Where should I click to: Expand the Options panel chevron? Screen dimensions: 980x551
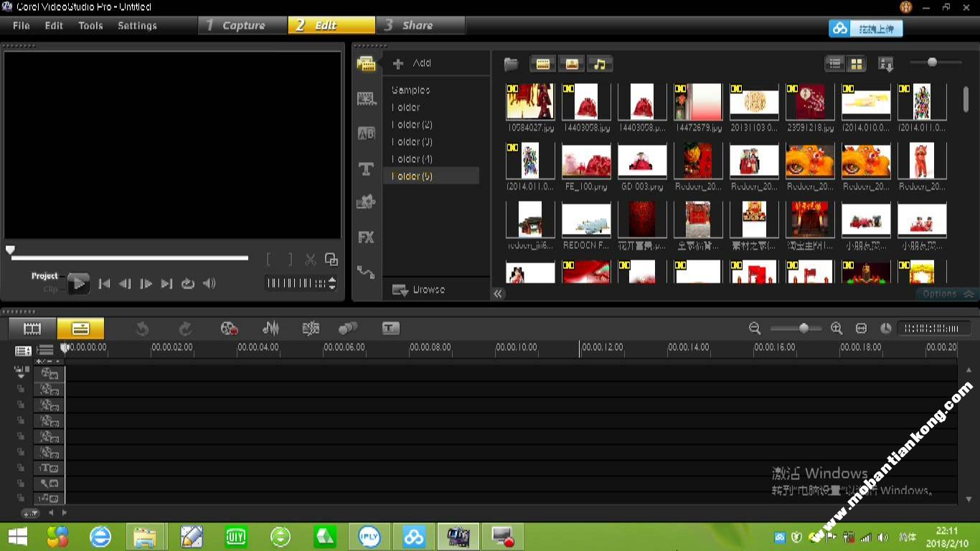pyautogui.click(x=969, y=293)
